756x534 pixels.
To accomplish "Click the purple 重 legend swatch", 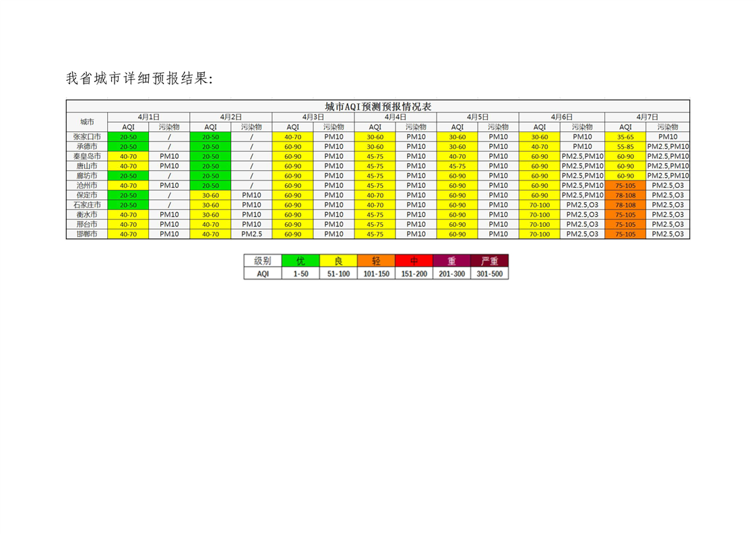I will coord(452,261).
